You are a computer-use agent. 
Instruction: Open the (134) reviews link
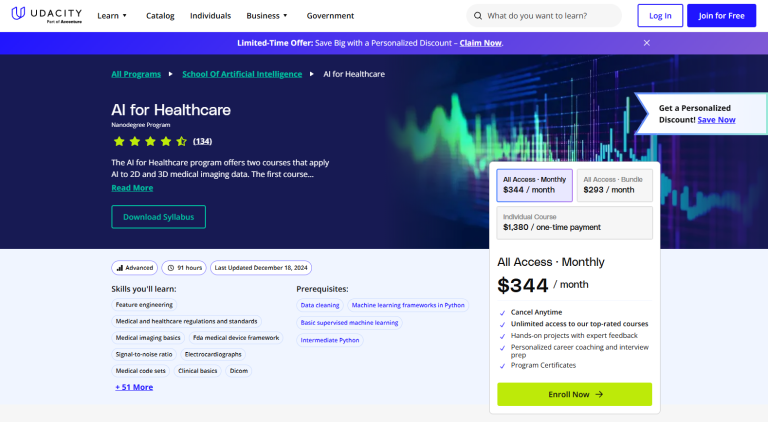click(x=202, y=141)
